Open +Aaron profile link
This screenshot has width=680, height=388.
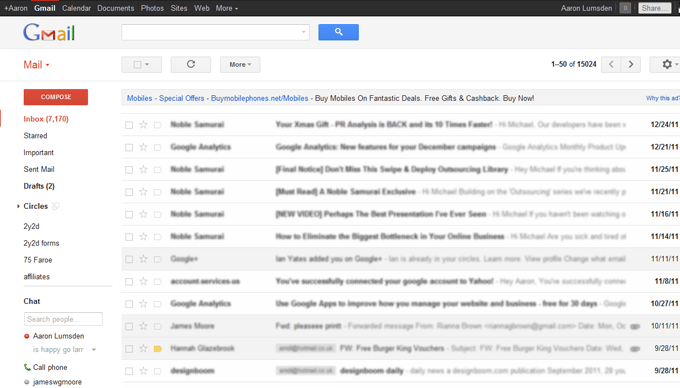coord(16,8)
